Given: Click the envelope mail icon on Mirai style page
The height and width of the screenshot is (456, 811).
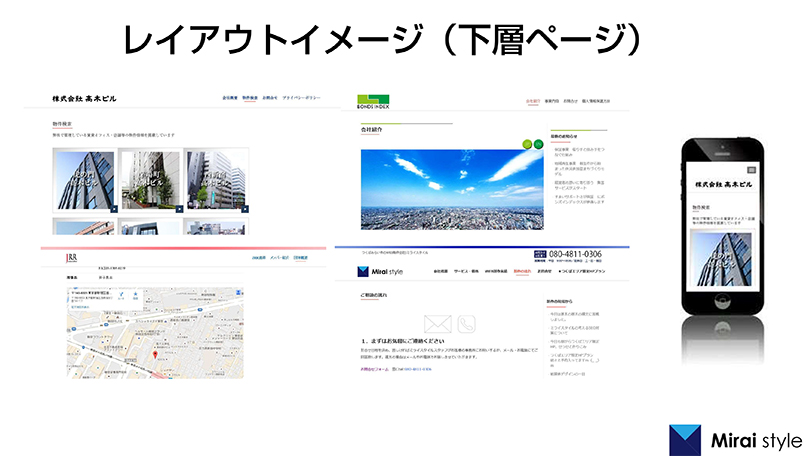Looking at the screenshot, I should point(438,324).
